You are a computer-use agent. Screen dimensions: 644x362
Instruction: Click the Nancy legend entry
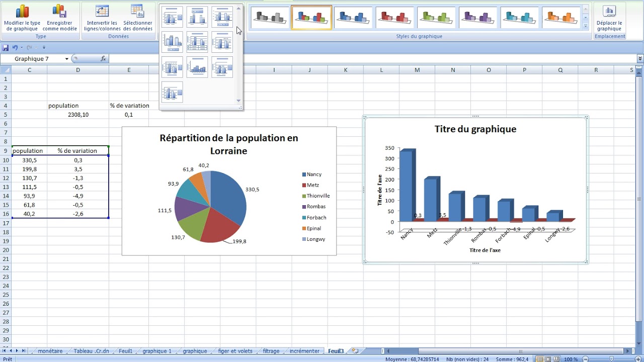tap(312, 174)
